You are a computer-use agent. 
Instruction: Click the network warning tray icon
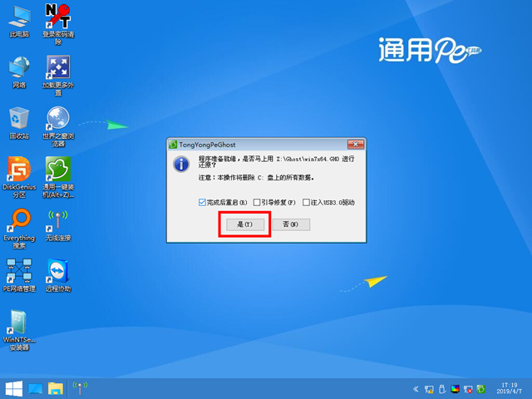click(429, 389)
